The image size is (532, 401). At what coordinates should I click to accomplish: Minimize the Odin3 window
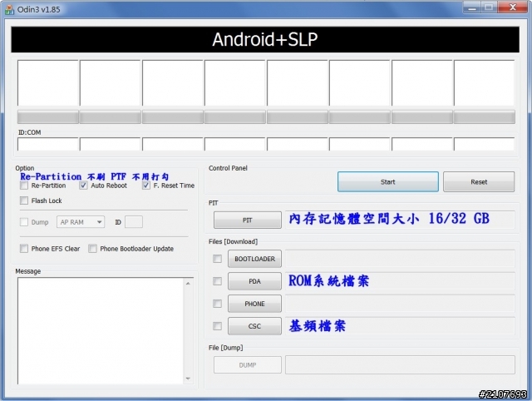tap(471, 7)
